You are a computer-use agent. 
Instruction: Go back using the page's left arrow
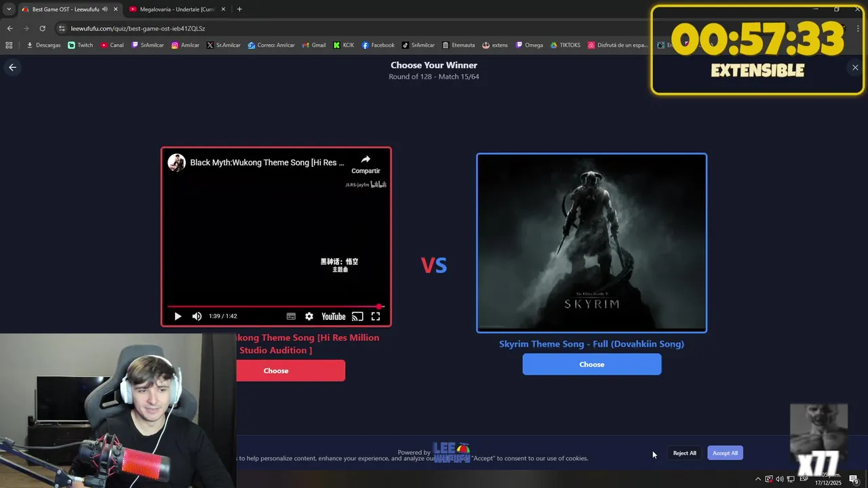click(12, 67)
